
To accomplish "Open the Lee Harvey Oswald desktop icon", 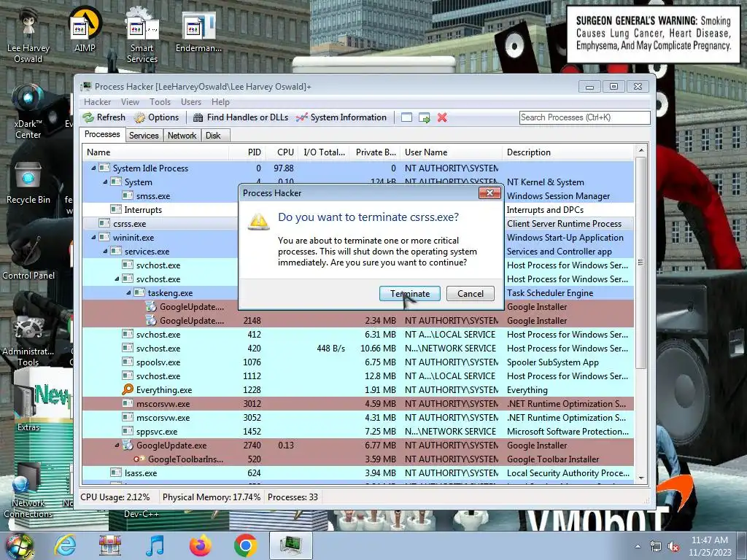I will click(28, 34).
